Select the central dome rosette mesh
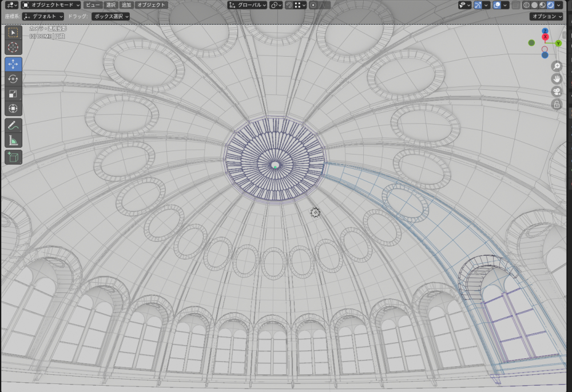This screenshot has height=392, width=572. coord(275,160)
